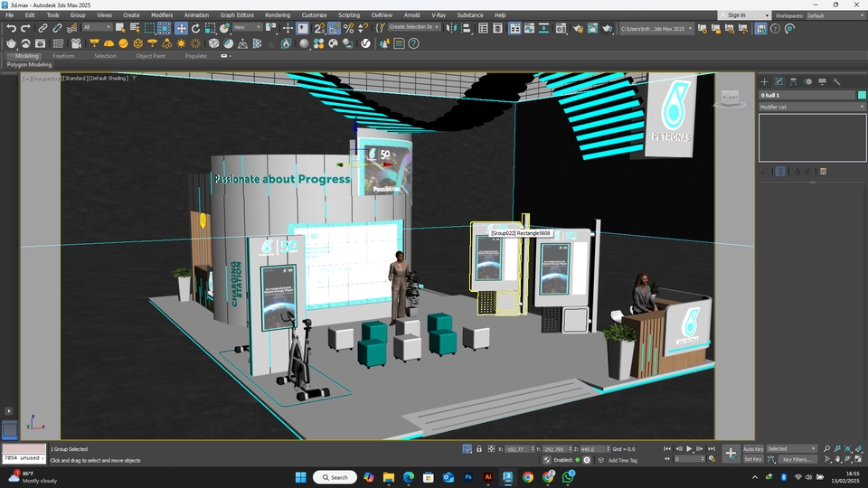Image resolution: width=868 pixels, height=488 pixels.
Task: Switch to the Freeform ribbon tab
Action: [x=63, y=56]
